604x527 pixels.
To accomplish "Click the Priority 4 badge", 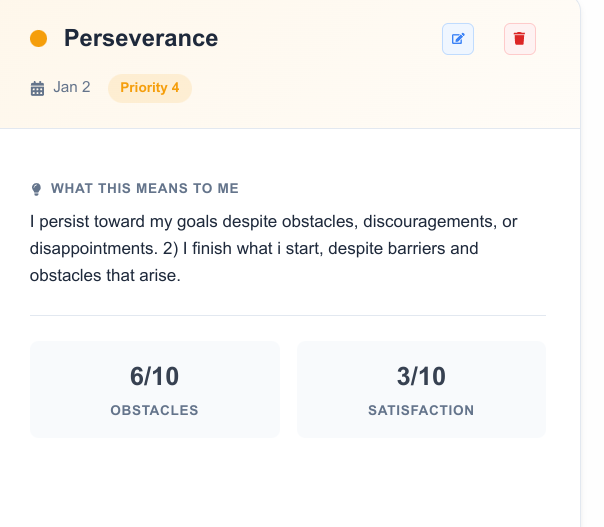I will click(x=149, y=88).
